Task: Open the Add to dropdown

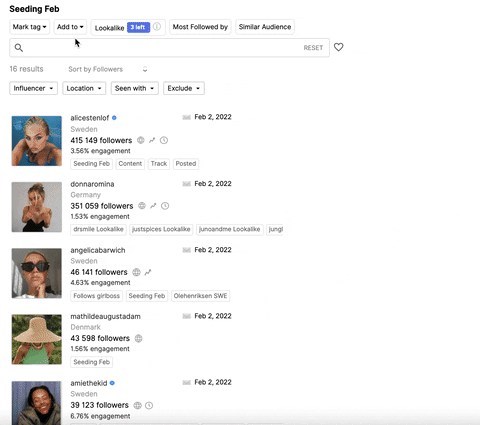Action: 70,27
